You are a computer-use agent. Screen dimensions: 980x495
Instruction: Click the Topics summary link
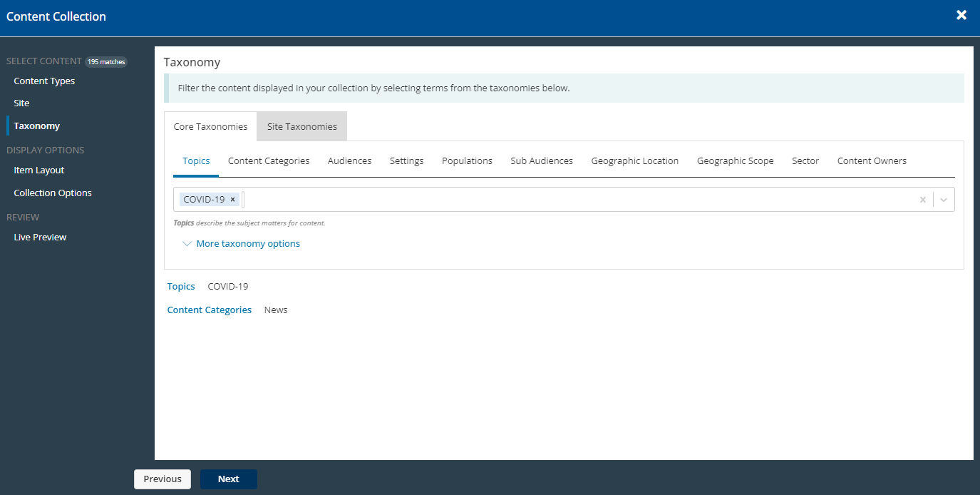coord(181,287)
